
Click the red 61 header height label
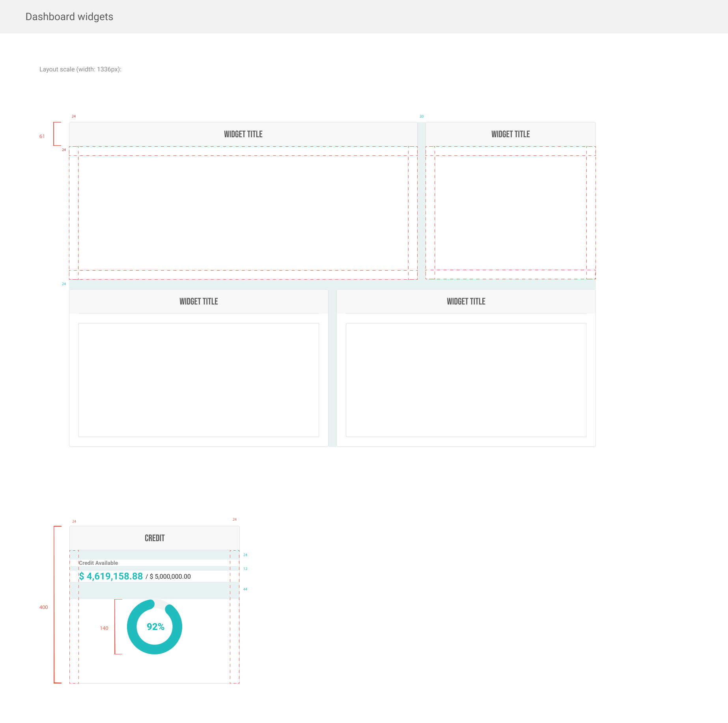click(x=42, y=136)
